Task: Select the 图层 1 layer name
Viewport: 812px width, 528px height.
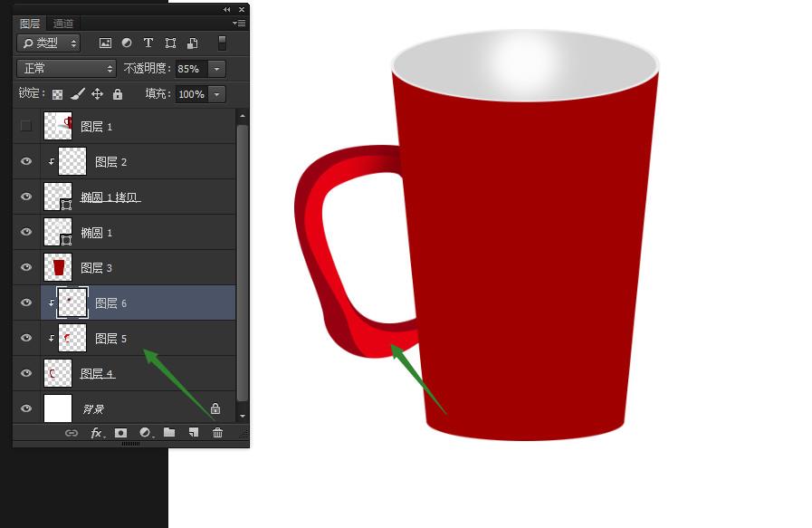Action: [96, 127]
